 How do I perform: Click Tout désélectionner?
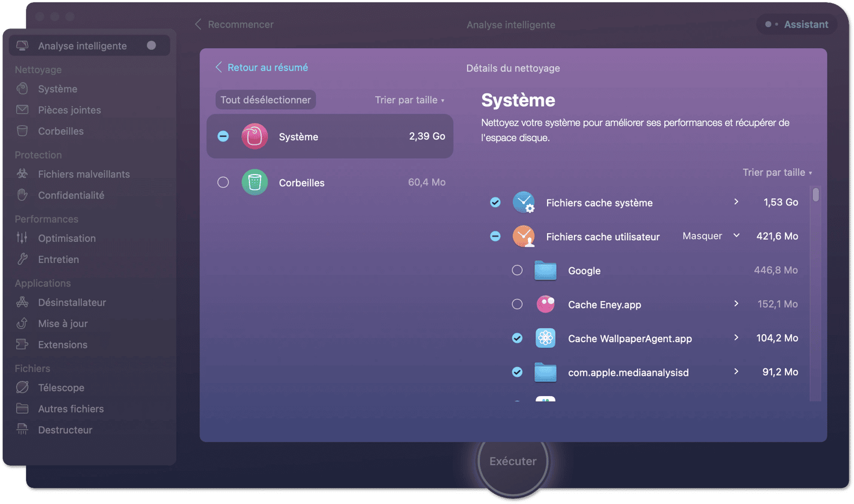tap(266, 100)
